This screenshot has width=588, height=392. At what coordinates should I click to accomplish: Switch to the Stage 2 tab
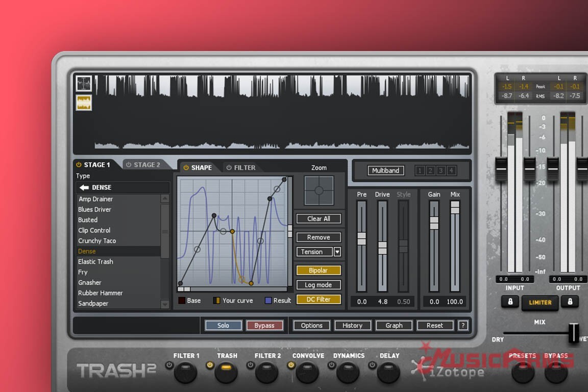coord(143,165)
